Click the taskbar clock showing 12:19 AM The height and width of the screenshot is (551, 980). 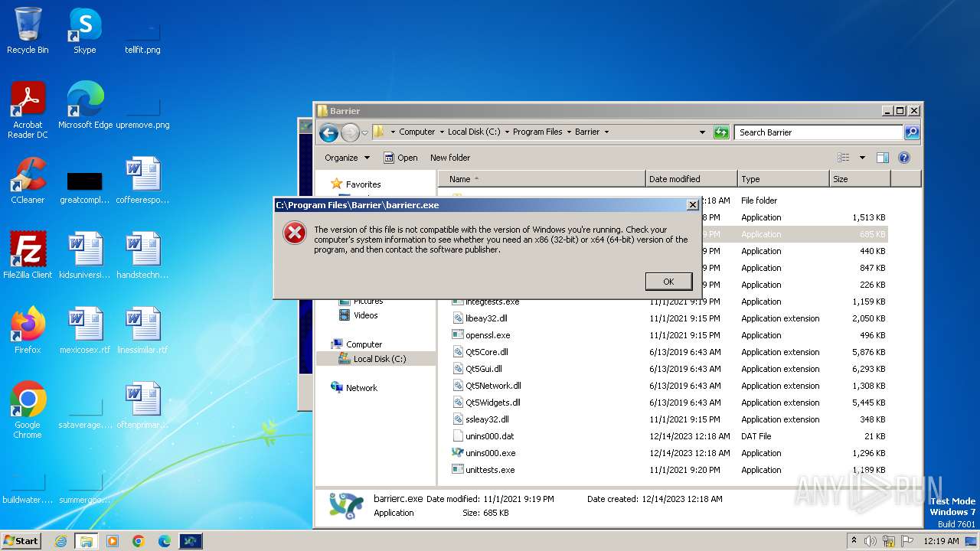point(941,541)
